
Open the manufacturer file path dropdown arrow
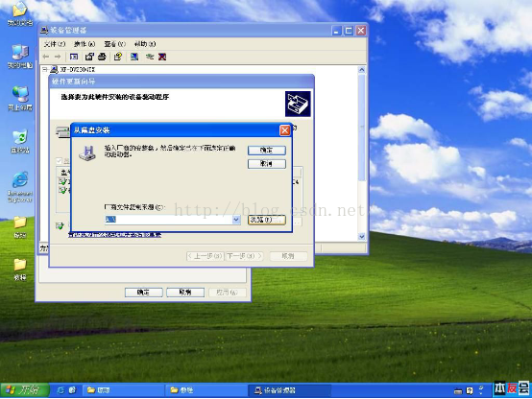pyautogui.click(x=236, y=220)
